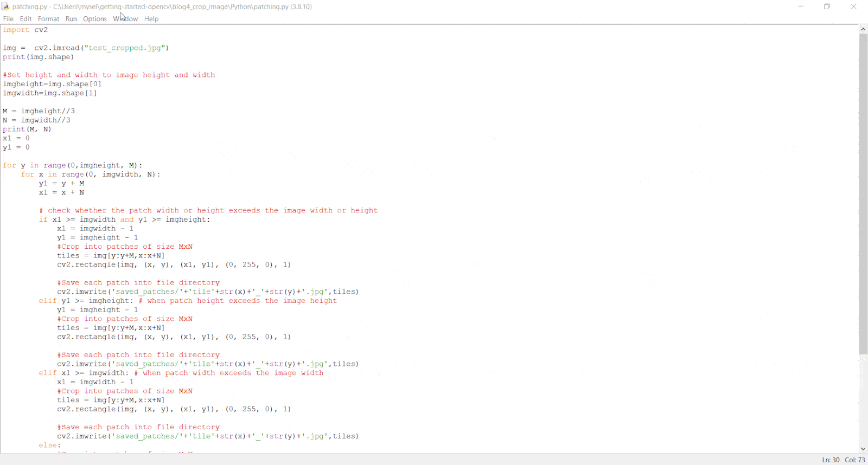
Task: Open the Options menu
Action: coord(95,19)
